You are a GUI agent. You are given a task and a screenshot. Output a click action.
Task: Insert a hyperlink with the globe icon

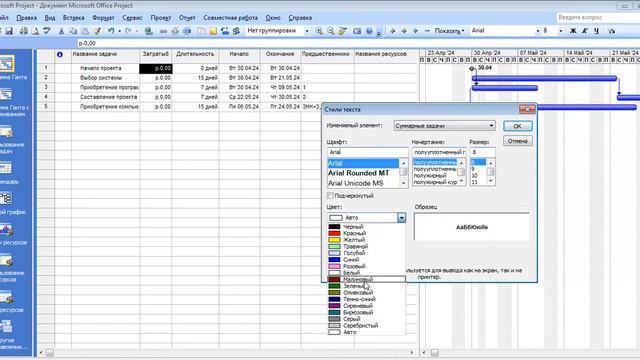pos(149,31)
